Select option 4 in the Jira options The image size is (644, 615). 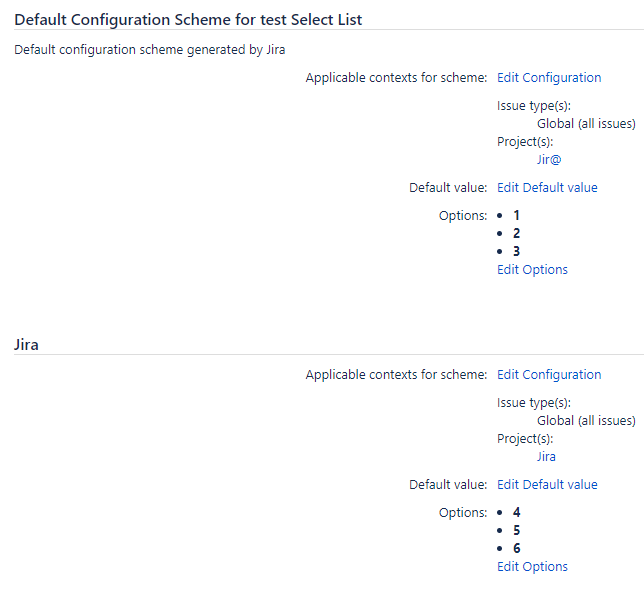point(516,512)
